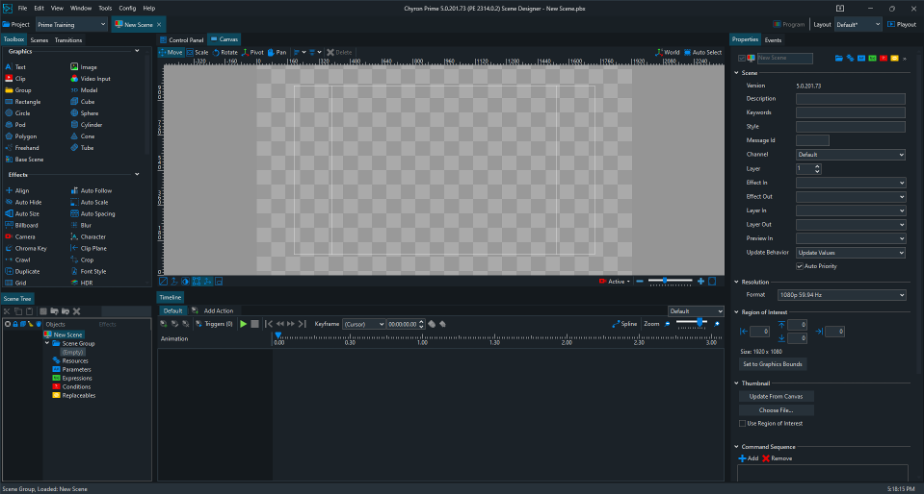Viewport: 924px width, 494px height.
Task: Open the Tools menu
Action: pos(105,8)
